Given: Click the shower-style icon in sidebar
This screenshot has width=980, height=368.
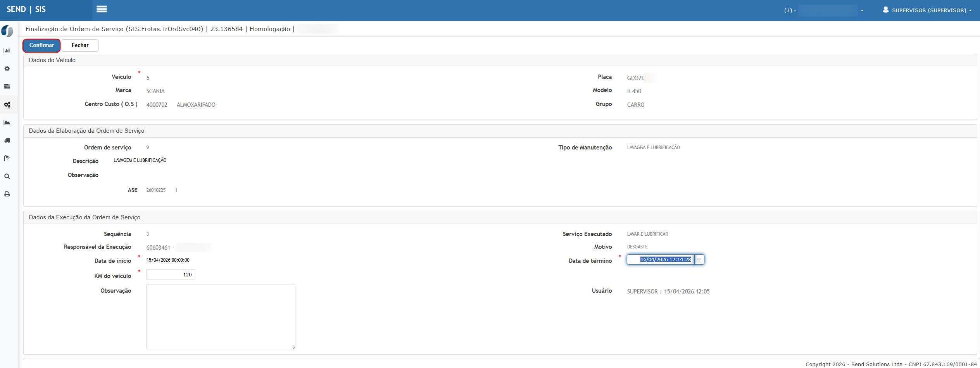Looking at the screenshot, I should (x=7, y=158).
